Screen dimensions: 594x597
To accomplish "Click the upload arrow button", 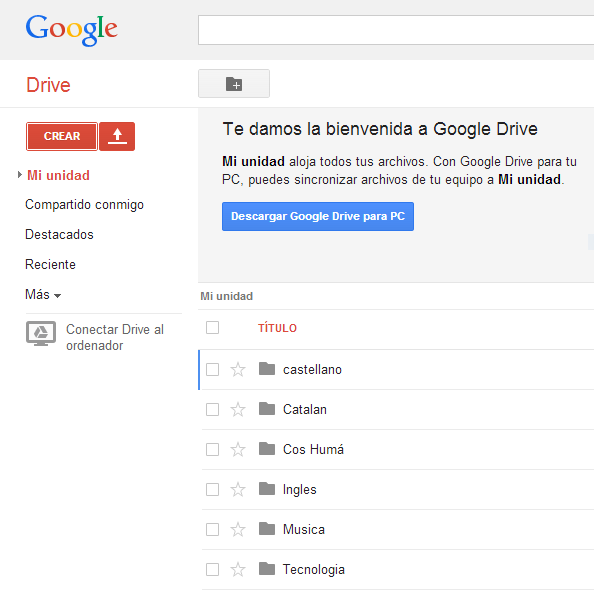I will (117, 136).
